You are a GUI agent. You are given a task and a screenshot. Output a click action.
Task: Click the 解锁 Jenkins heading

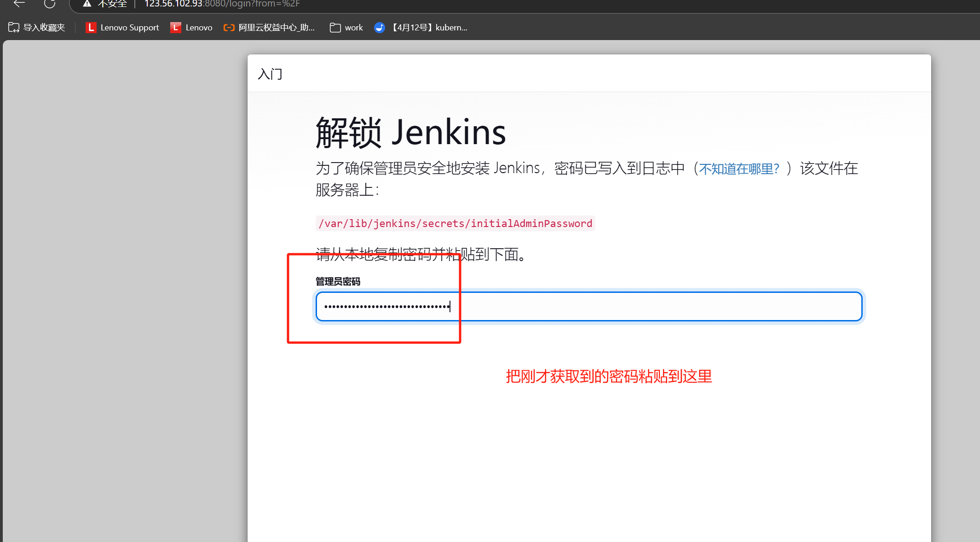[410, 133]
